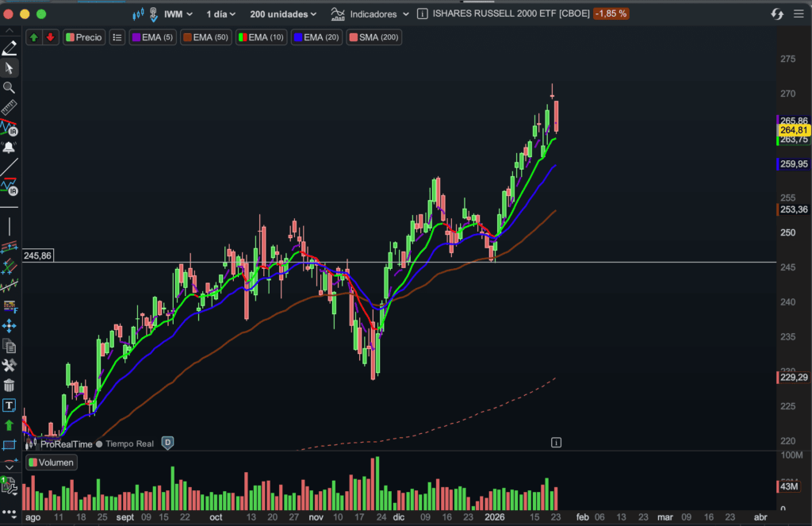
Task: Toggle the SMA (200) indicator
Action: [374, 37]
